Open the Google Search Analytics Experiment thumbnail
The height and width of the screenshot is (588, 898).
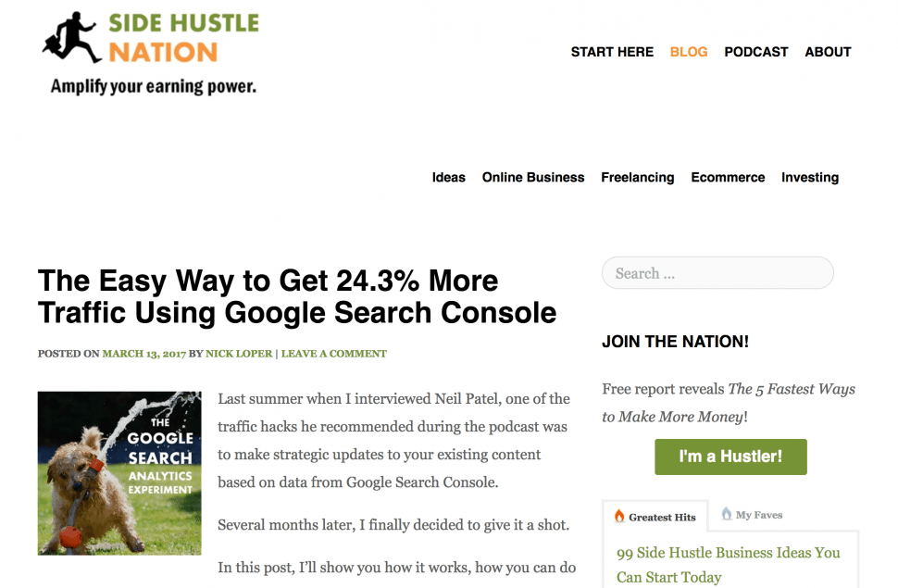[119, 473]
